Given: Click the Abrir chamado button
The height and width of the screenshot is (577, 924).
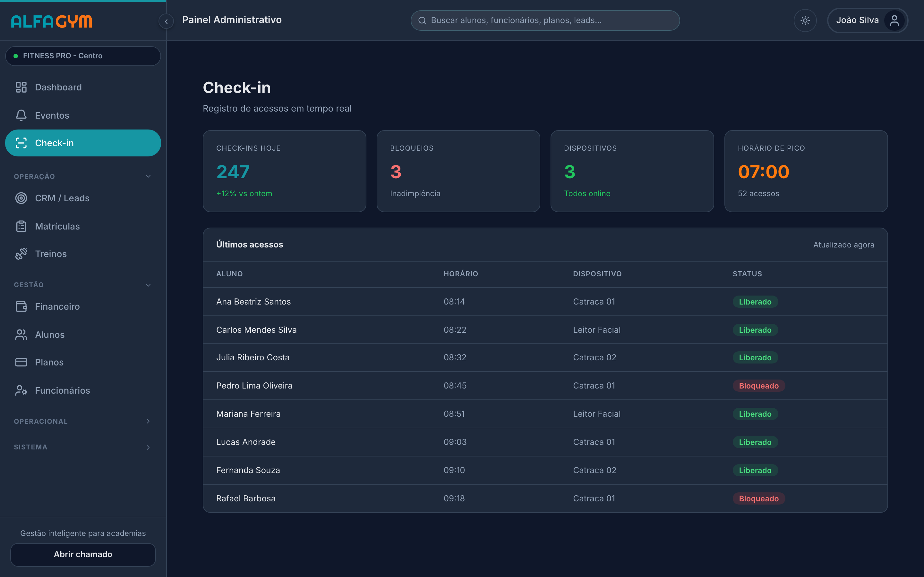Looking at the screenshot, I should click(83, 555).
